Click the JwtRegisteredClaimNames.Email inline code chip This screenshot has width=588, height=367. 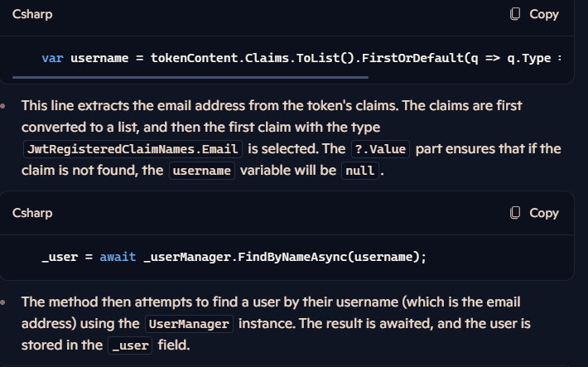coord(133,149)
